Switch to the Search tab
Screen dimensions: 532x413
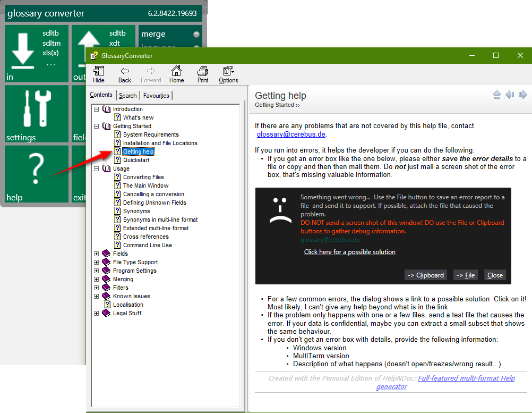(127, 95)
